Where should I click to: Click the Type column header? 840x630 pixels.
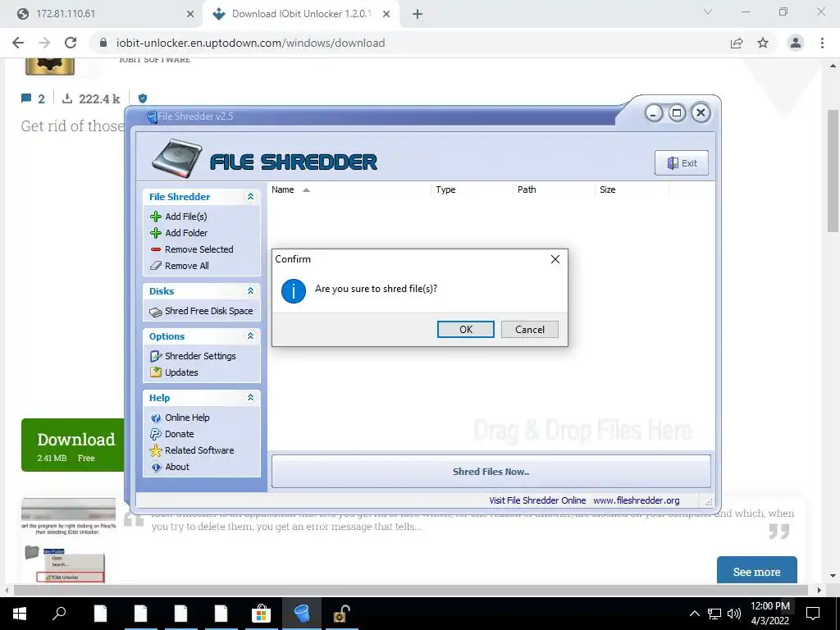[472, 189]
